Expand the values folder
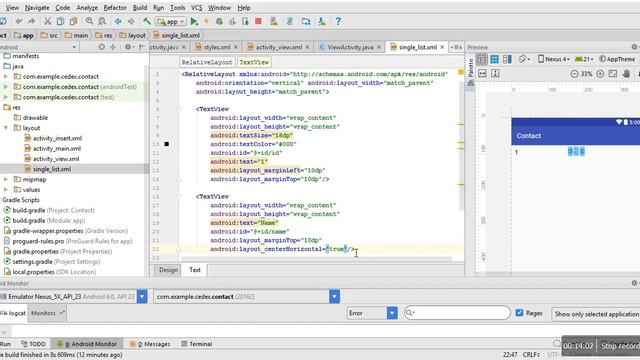The image size is (640, 360). coord(6,189)
